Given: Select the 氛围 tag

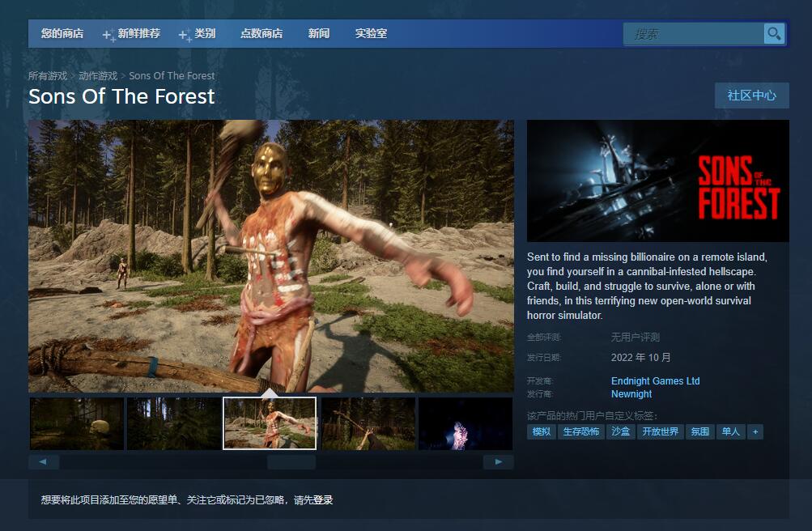Looking at the screenshot, I should (x=700, y=431).
